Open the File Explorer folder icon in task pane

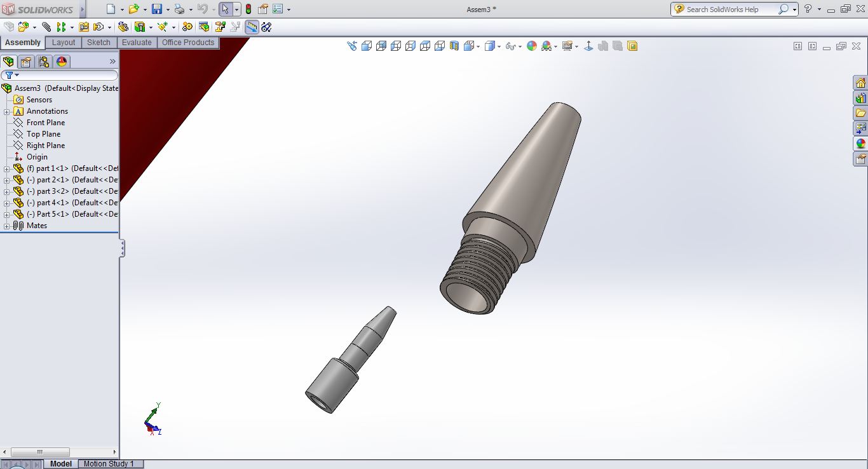click(860, 113)
